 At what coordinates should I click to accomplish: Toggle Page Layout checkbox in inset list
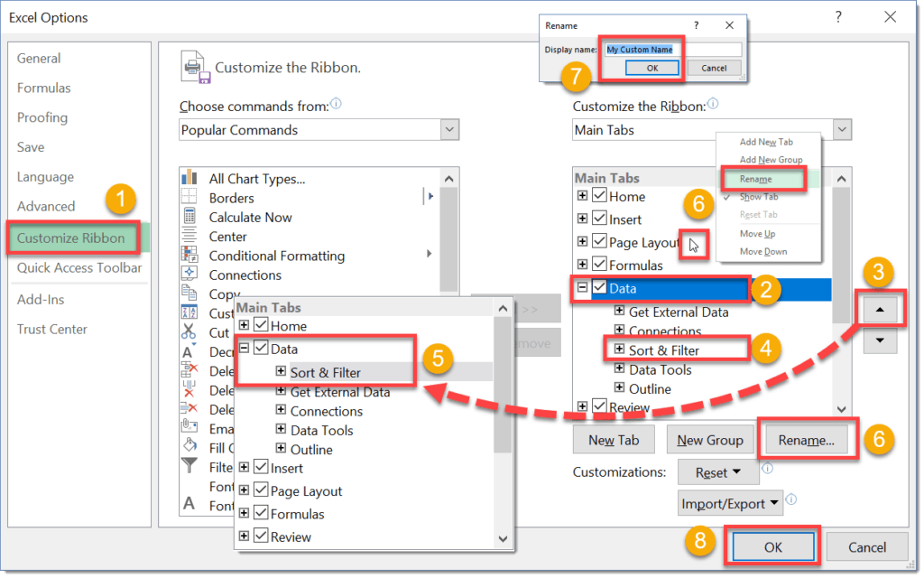pos(261,489)
